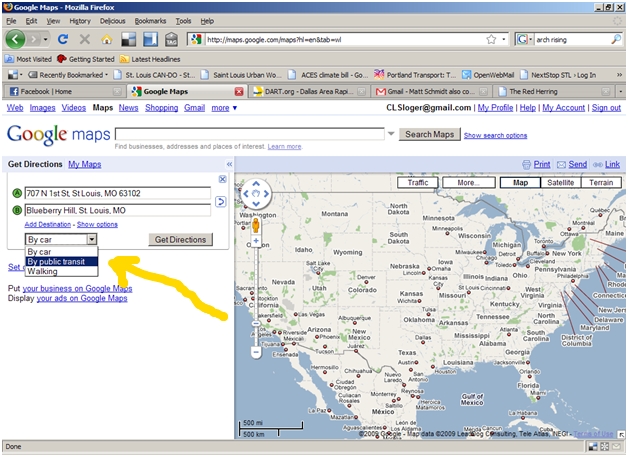Open the Bookmarks menu

[x=150, y=20]
